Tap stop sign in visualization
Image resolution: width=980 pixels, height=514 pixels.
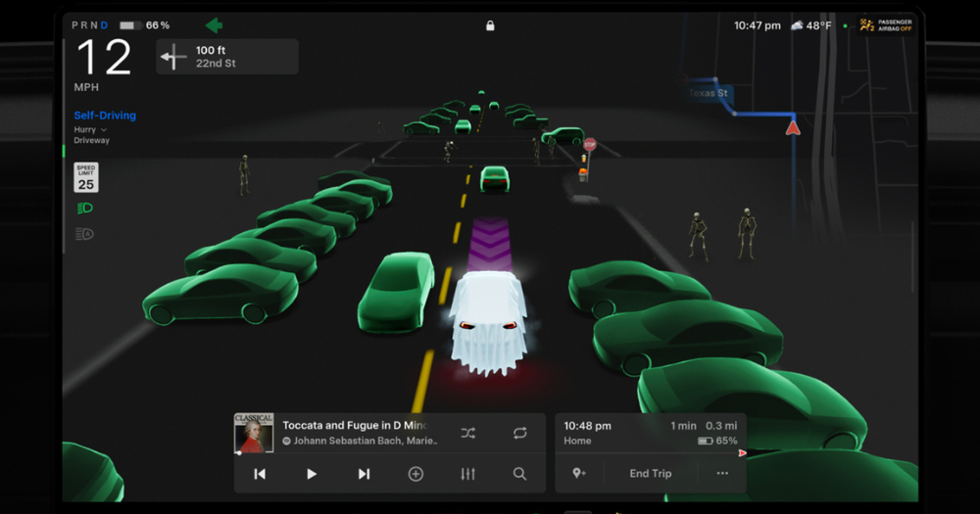point(589,145)
